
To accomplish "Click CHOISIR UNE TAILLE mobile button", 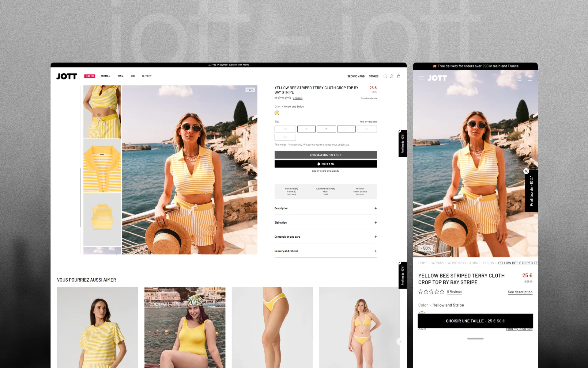I will [475, 321].
